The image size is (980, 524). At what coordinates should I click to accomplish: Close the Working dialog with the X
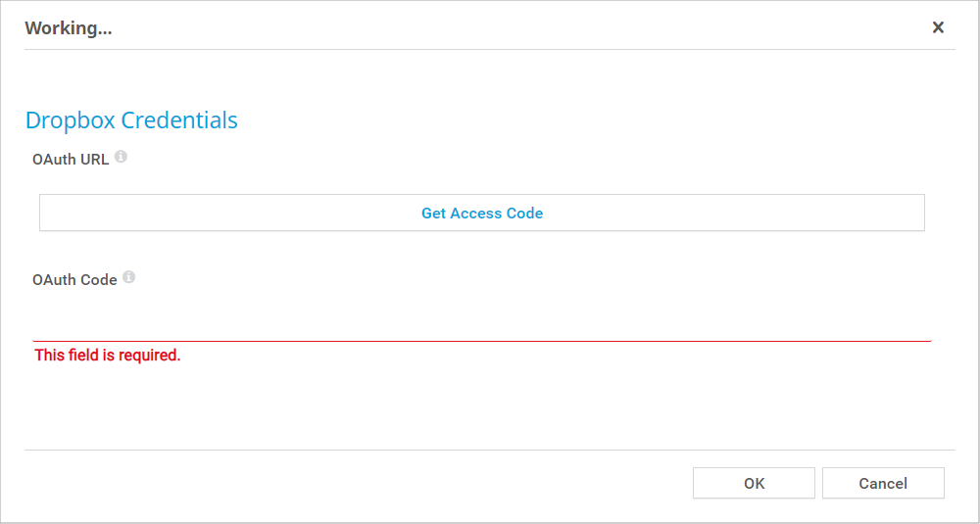(938, 27)
